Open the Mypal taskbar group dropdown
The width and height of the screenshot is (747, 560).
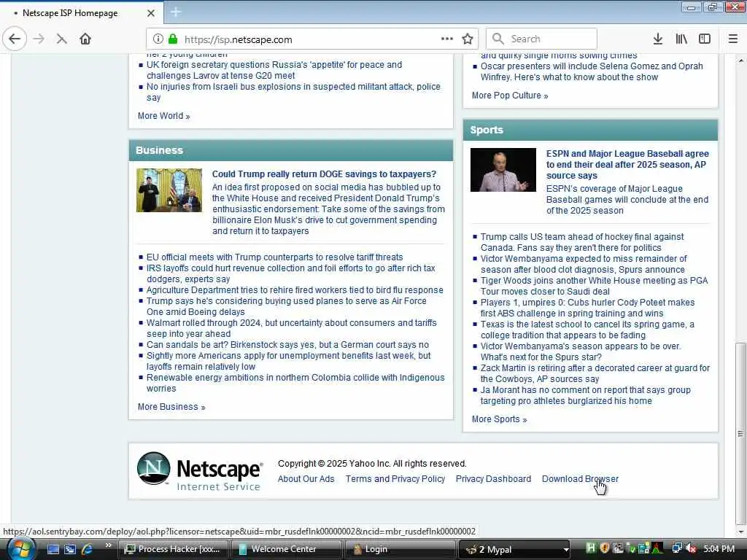566,550
